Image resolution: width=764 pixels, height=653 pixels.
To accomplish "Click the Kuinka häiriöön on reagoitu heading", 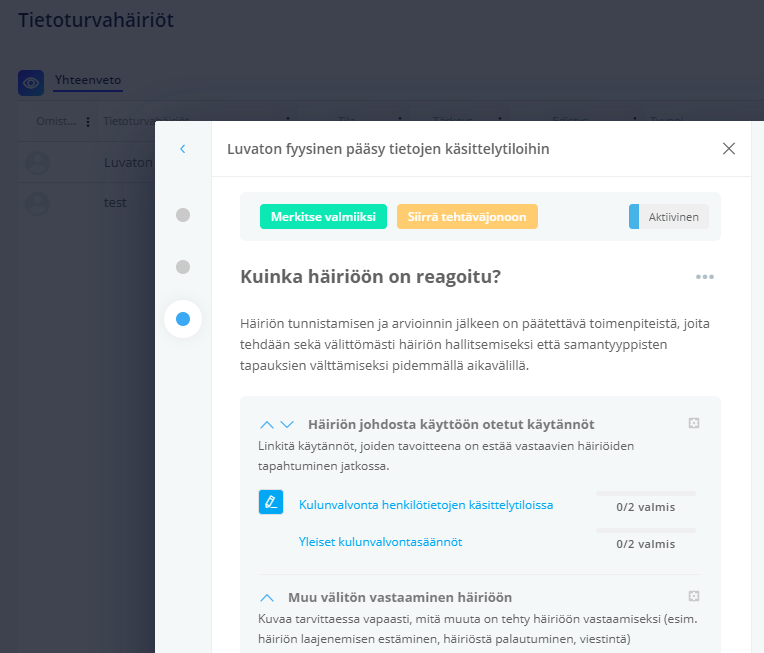I will click(370, 277).
